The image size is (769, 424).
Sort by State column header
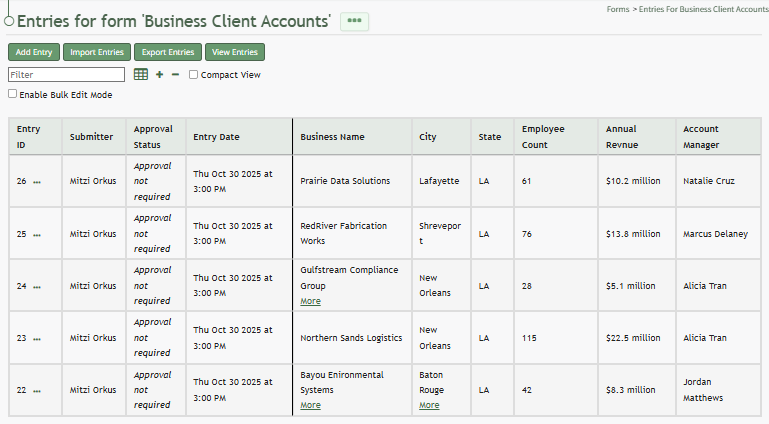(490, 137)
